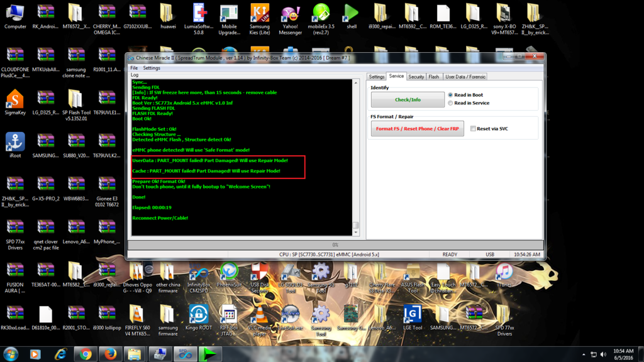Open Google Chrome from the taskbar

pos(86,354)
